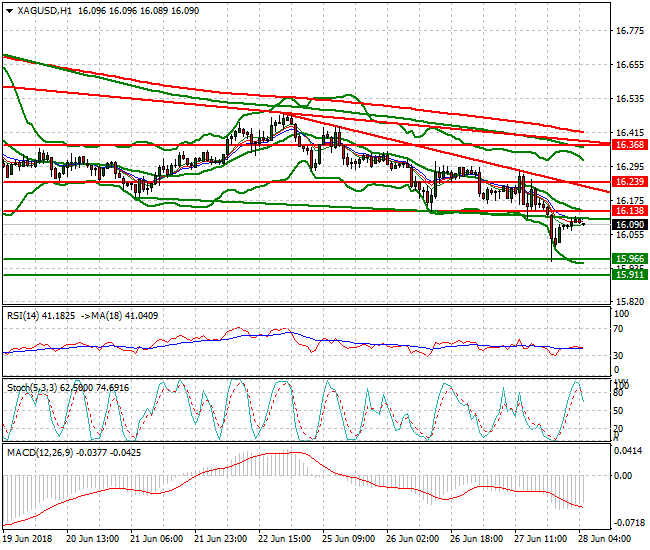This screenshot has width=650, height=550.
Task: Click the 15.820 price axis value
Action: (630, 302)
